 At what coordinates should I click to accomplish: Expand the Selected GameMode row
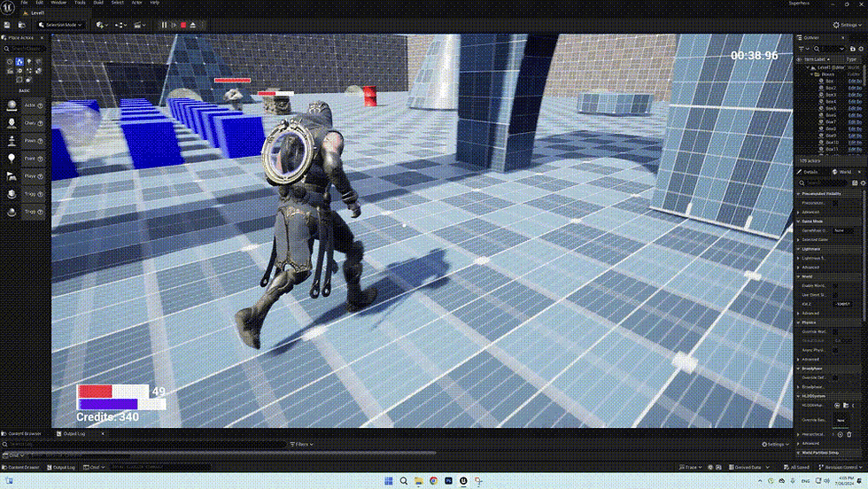coord(799,240)
